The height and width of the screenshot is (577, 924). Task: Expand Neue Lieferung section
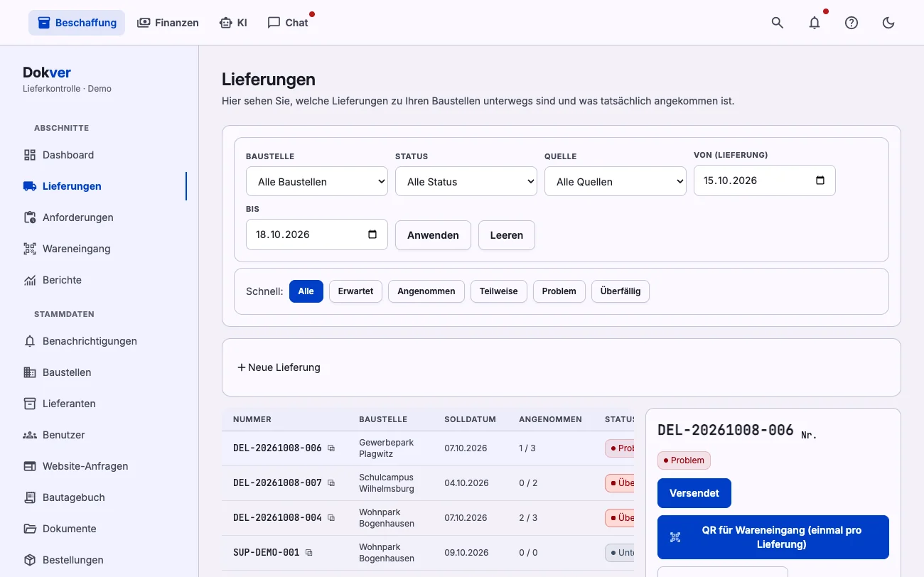tap(279, 367)
